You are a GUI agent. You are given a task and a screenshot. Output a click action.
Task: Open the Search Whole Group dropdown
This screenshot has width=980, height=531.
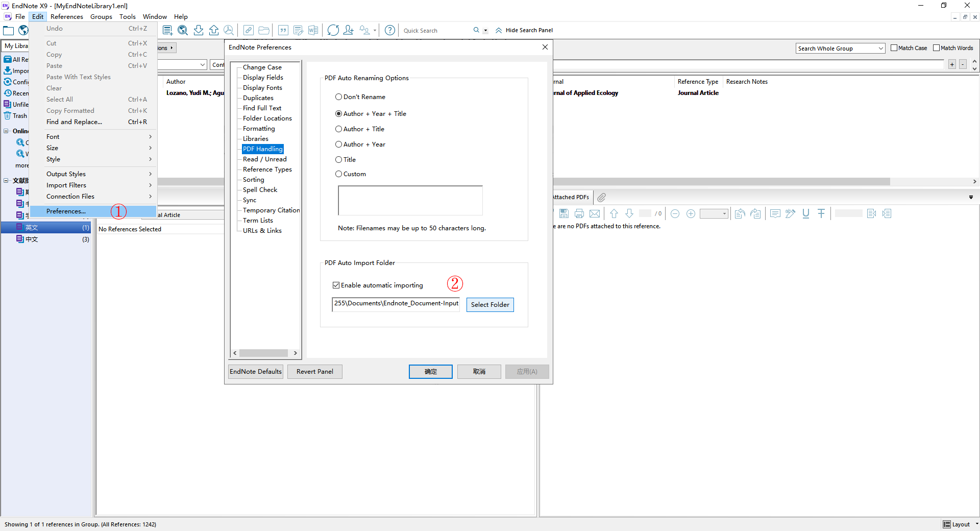(840, 49)
